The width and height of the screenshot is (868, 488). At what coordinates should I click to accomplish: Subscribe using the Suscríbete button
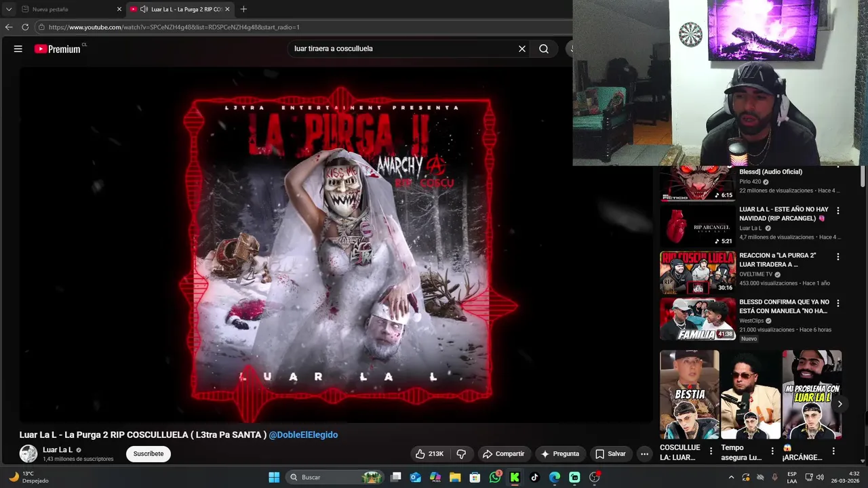(149, 453)
